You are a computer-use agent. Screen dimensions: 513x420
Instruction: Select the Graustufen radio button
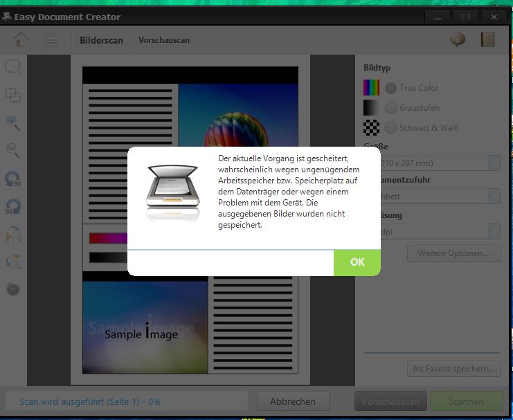[390, 108]
